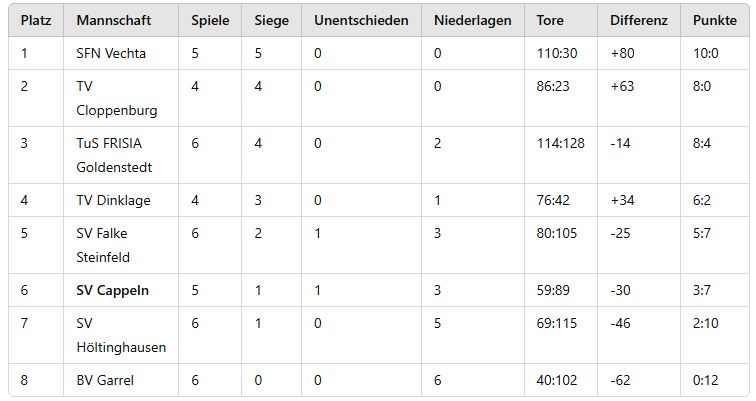Image resolution: width=756 pixels, height=401 pixels.
Task: Select TuS FRISIA Goldenstedt team cell
Action: coord(121,155)
